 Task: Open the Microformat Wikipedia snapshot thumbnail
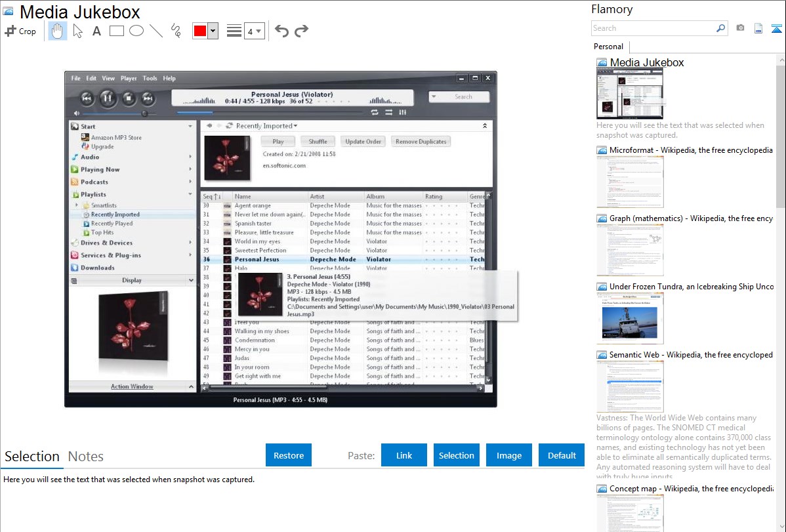pos(630,182)
